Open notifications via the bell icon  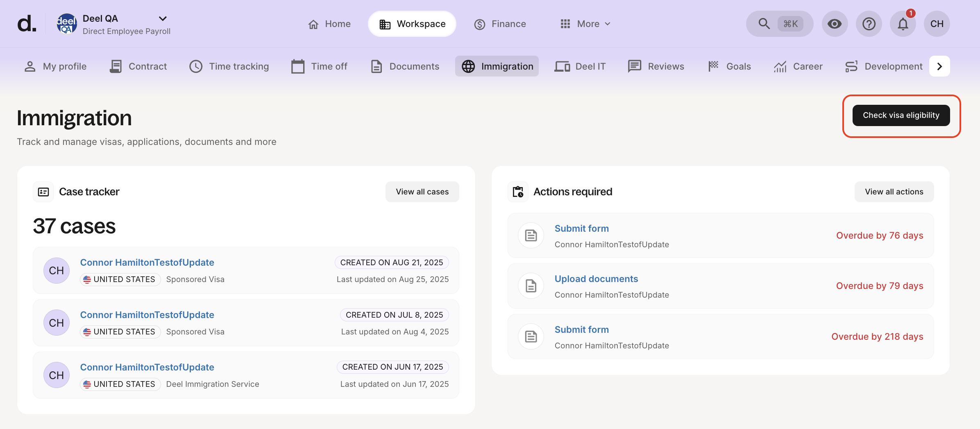tap(902, 25)
